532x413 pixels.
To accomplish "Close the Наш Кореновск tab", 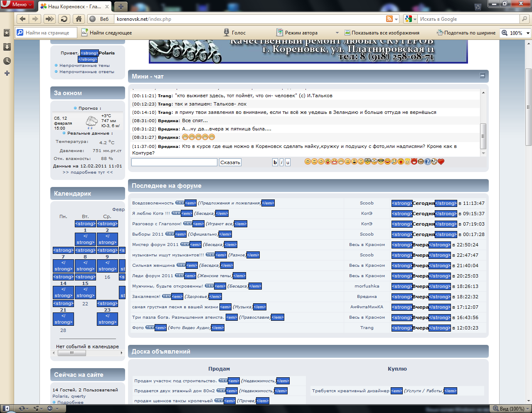I will (107, 7).
